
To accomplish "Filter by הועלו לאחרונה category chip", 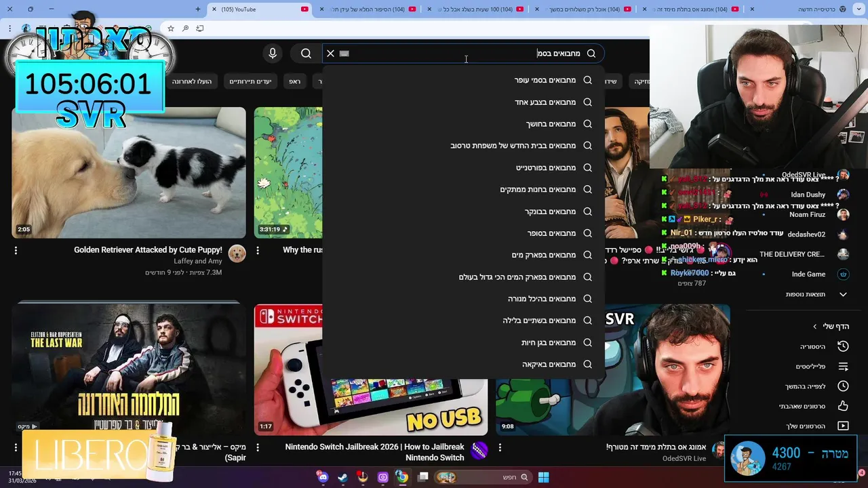I will pos(192,81).
